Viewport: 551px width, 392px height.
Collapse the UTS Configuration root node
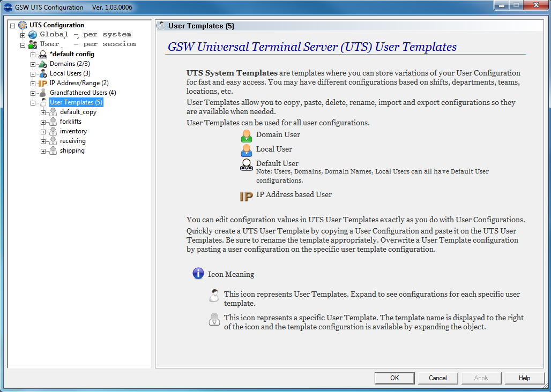pyautogui.click(x=13, y=26)
